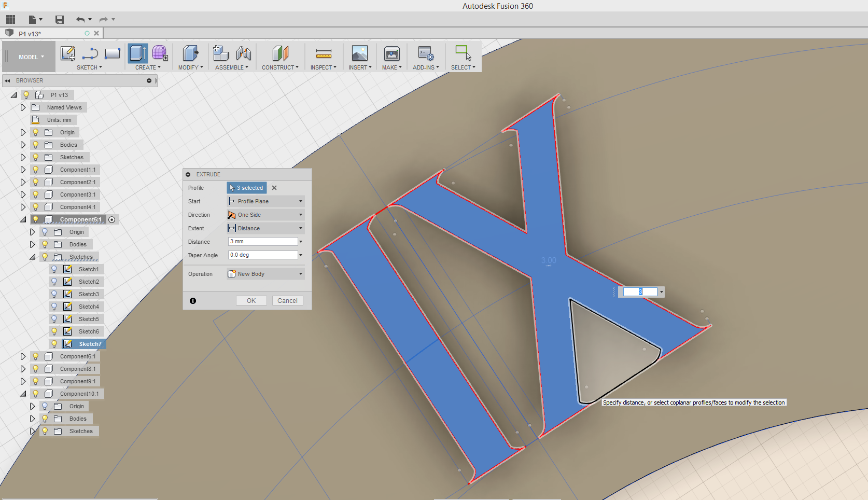The height and width of the screenshot is (500, 868).
Task: Open the Operation New Body dropdown
Action: tap(265, 274)
